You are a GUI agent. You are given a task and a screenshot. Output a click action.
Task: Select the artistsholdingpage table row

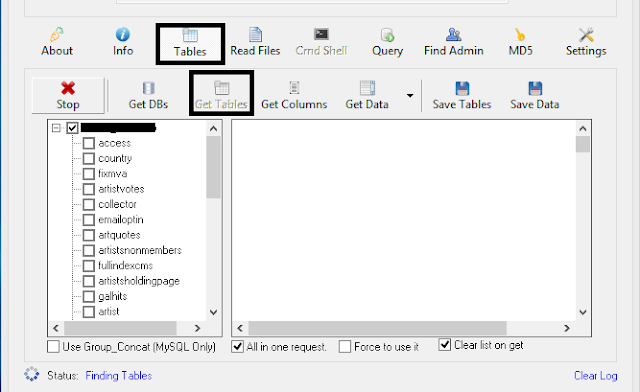[x=139, y=281]
